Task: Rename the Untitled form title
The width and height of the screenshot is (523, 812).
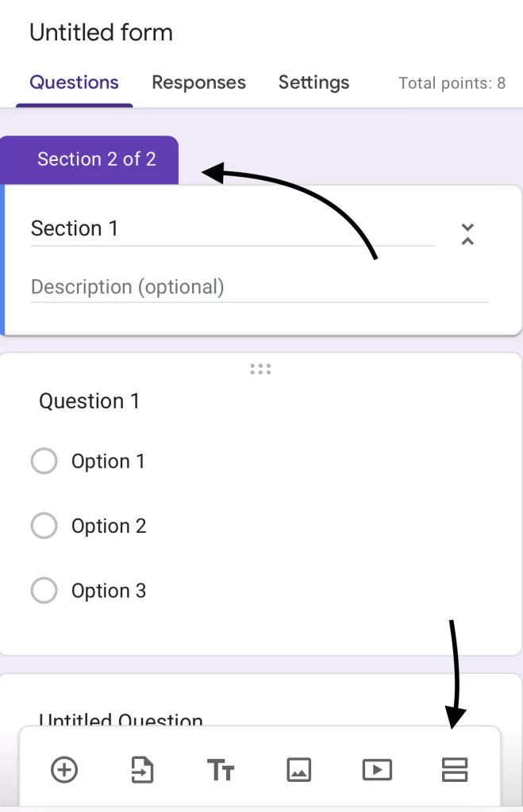Action: point(101,33)
